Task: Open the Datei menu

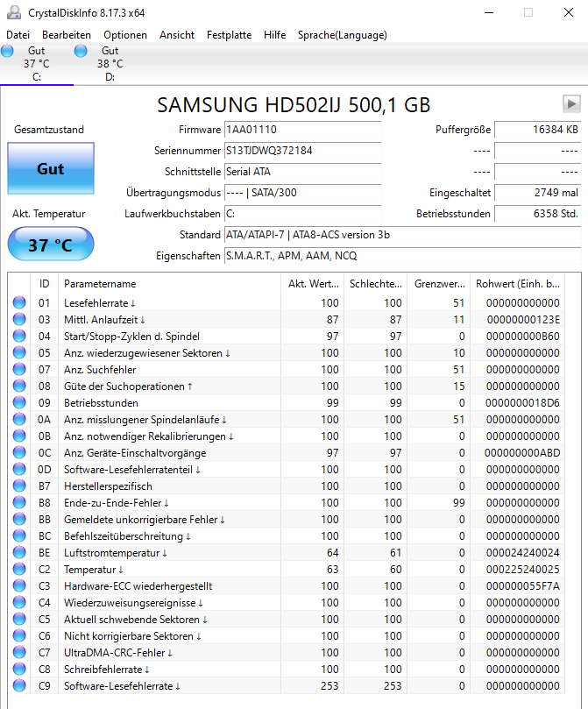Action: point(18,35)
